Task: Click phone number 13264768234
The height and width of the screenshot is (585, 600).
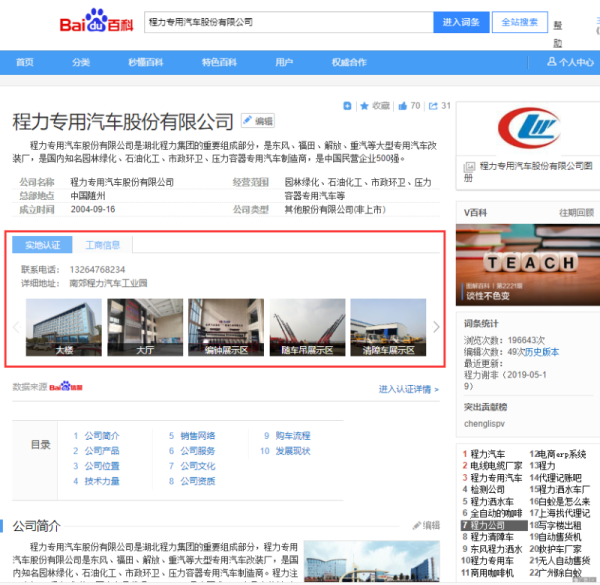Action: (x=97, y=270)
